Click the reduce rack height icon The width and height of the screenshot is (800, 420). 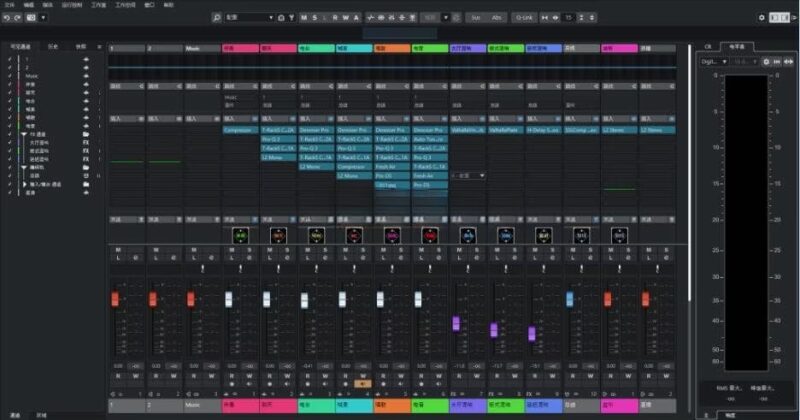[x=581, y=17]
